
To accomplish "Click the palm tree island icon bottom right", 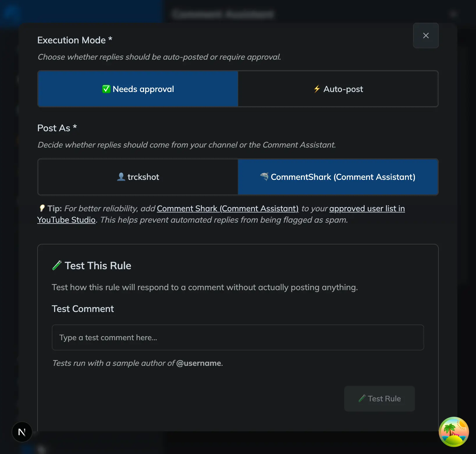I will [x=454, y=432].
